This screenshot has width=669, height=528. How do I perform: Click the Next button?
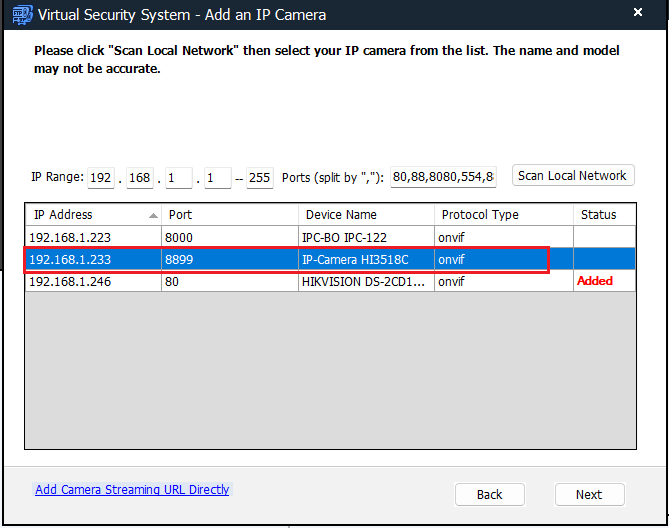tap(589, 494)
